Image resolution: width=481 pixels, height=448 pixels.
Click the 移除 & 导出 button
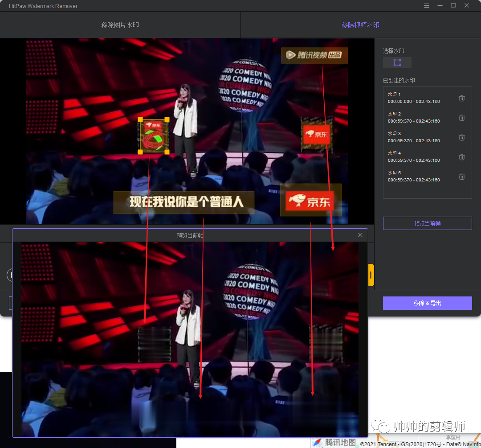coord(427,303)
